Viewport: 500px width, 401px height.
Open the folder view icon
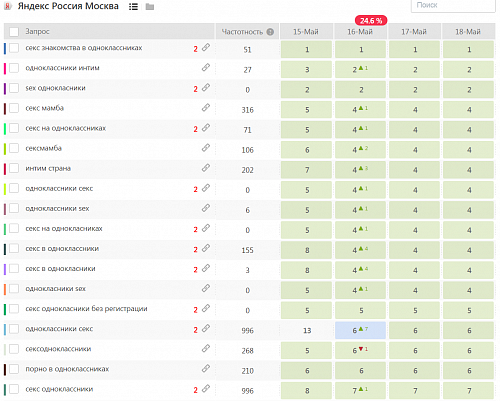coord(150,7)
